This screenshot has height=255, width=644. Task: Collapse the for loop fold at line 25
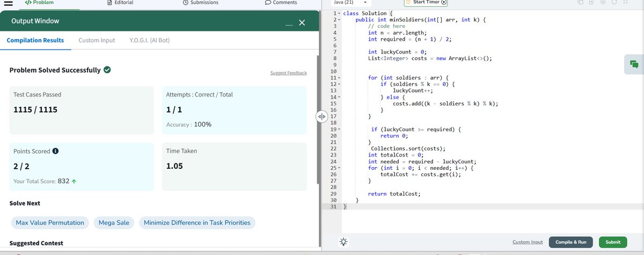tap(339, 168)
